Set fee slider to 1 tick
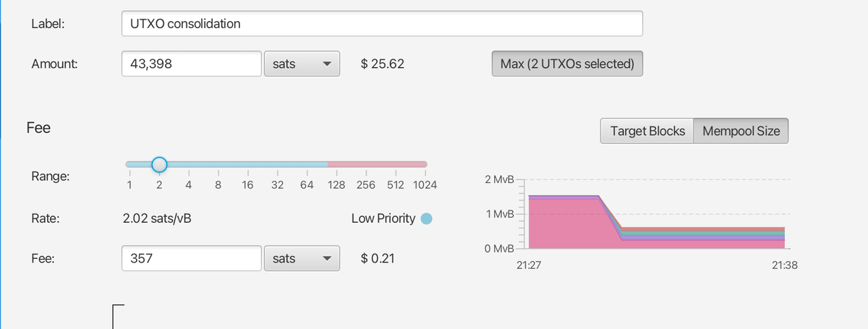 (129, 165)
